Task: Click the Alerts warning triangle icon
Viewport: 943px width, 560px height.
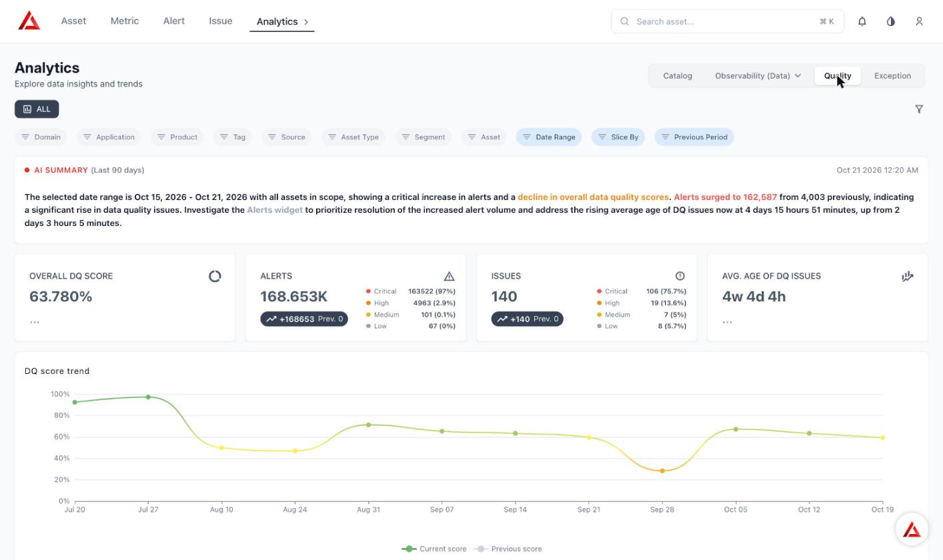Action: pyautogui.click(x=449, y=276)
